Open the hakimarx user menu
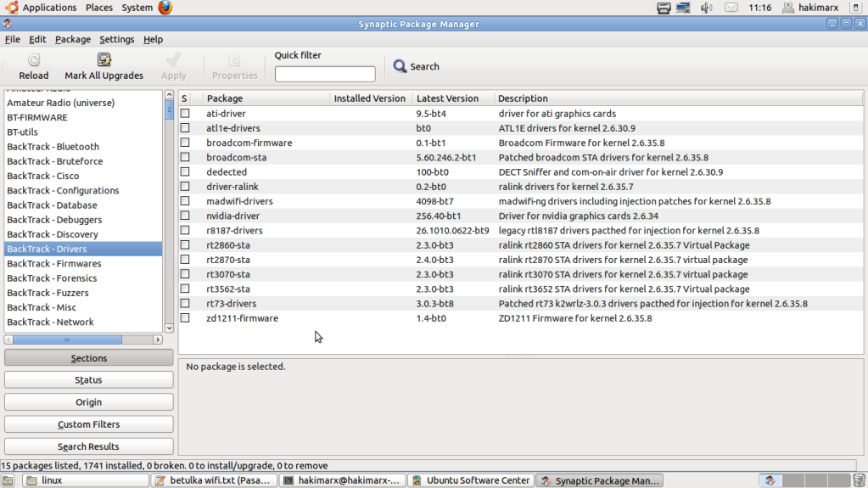 809,8
